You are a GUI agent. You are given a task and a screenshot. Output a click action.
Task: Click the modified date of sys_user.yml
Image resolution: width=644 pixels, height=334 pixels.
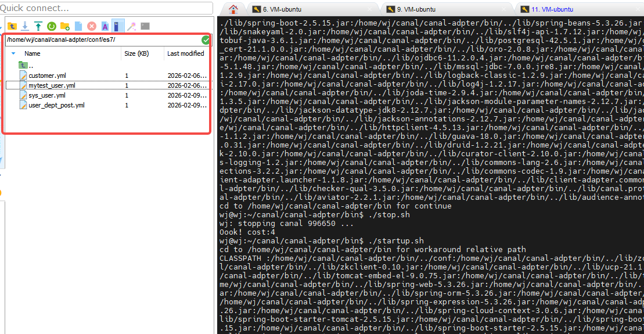tap(187, 95)
